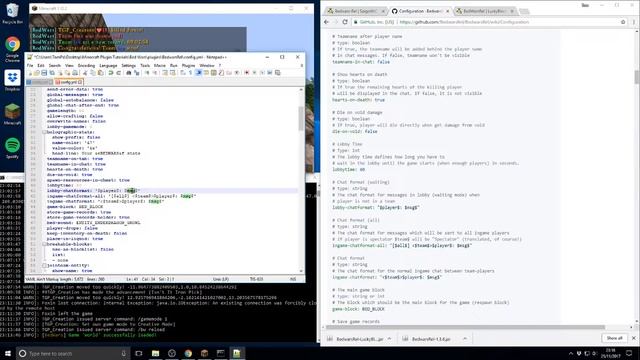Open the Language menu in Notepad++
This screenshot has width=640, height=360.
click(108, 65)
